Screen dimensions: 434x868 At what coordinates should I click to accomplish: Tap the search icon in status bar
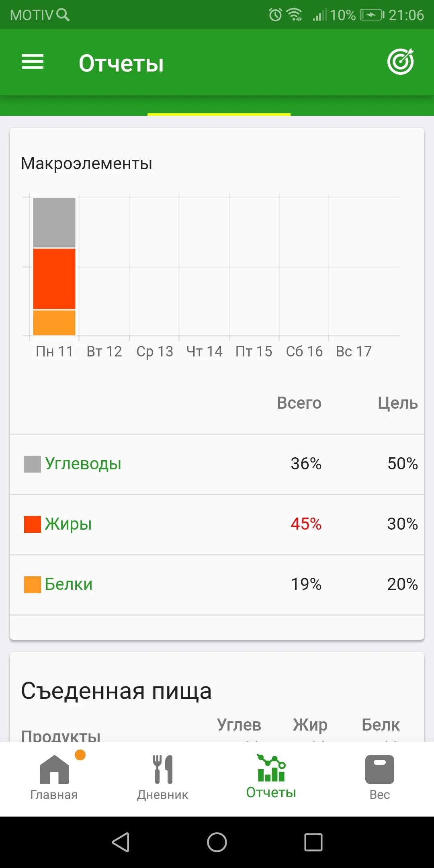coord(63,15)
